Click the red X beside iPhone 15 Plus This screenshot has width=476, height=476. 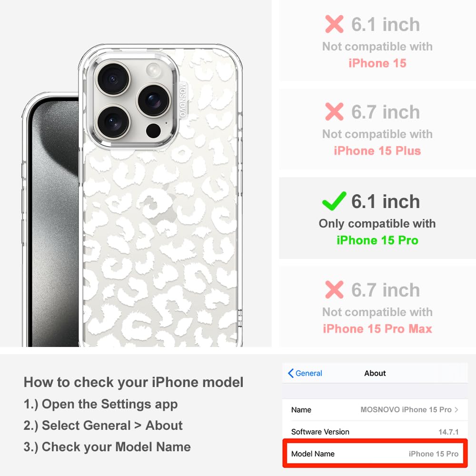click(334, 111)
